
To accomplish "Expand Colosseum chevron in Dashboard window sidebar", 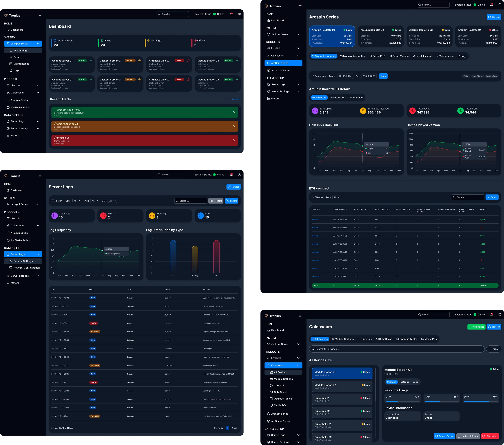I will coord(38,93).
